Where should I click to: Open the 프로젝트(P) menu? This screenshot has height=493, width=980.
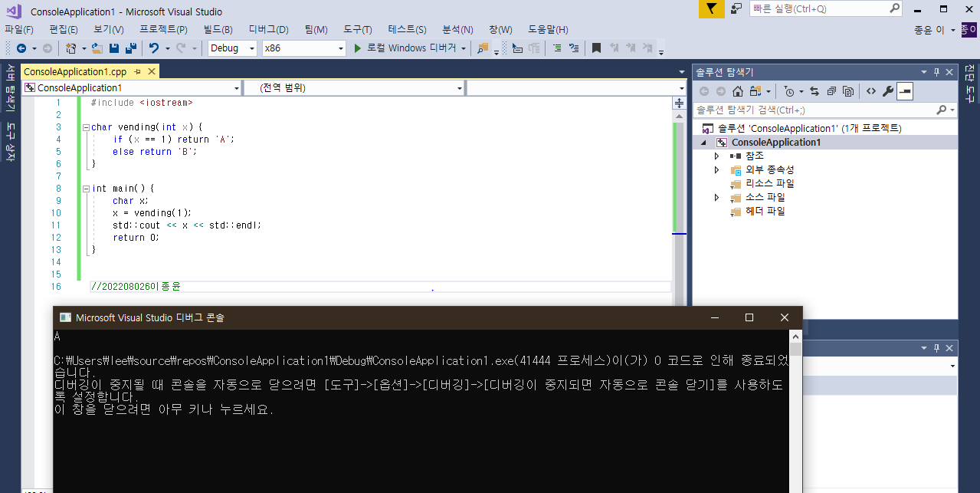[x=163, y=29]
